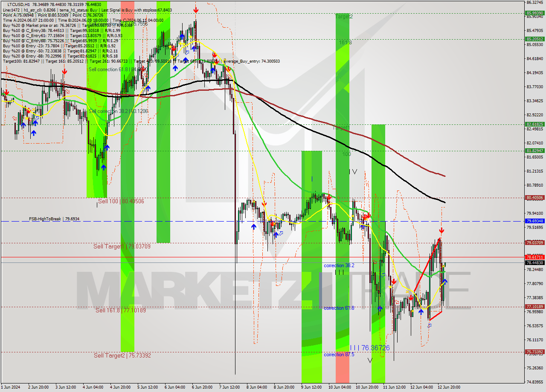Click the '100' label on green band
The height and width of the screenshot is (392, 546).
pyautogui.click(x=346, y=154)
